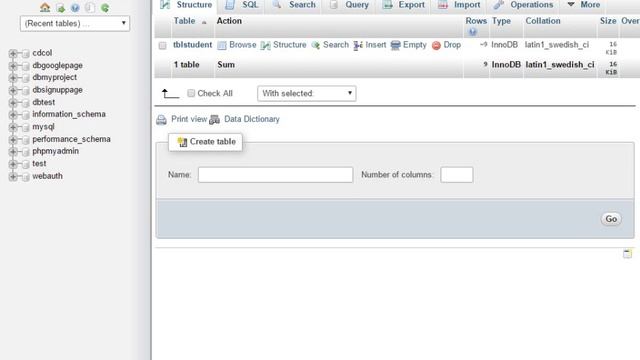Tick the tblstudent row checkbox
Screen dimensions: 640x360
pos(162,45)
